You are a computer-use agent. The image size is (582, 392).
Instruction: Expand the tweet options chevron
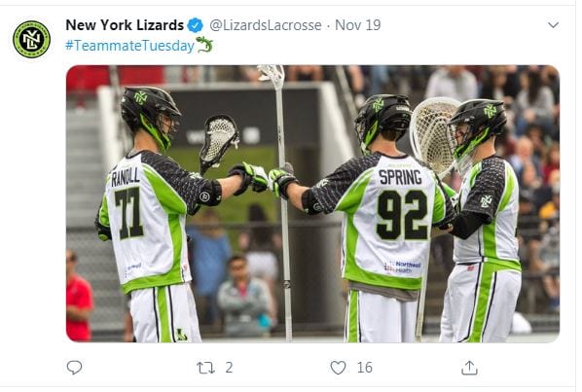pyautogui.click(x=553, y=25)
